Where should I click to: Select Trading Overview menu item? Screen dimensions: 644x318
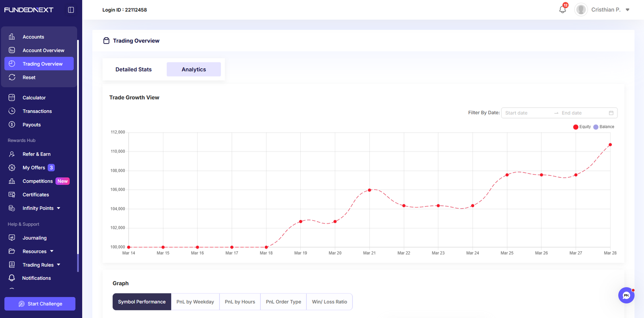tap(39, 64)
